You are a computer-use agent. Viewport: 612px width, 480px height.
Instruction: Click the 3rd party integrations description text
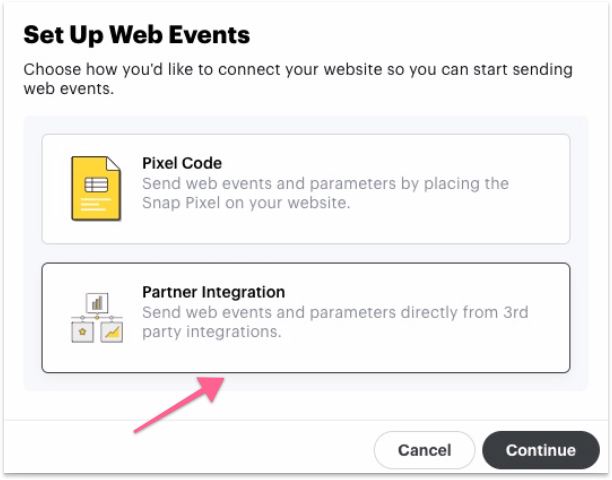pos(335,322)
